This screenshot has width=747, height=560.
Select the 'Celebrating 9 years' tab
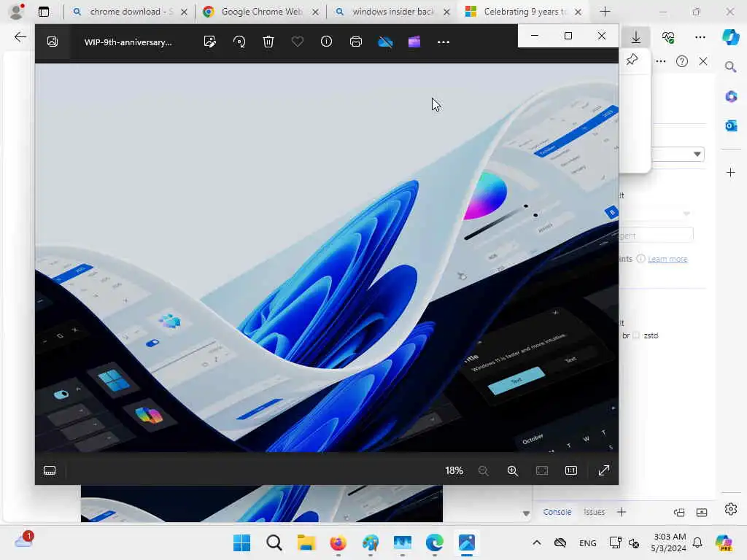click(x=522, y=12)
